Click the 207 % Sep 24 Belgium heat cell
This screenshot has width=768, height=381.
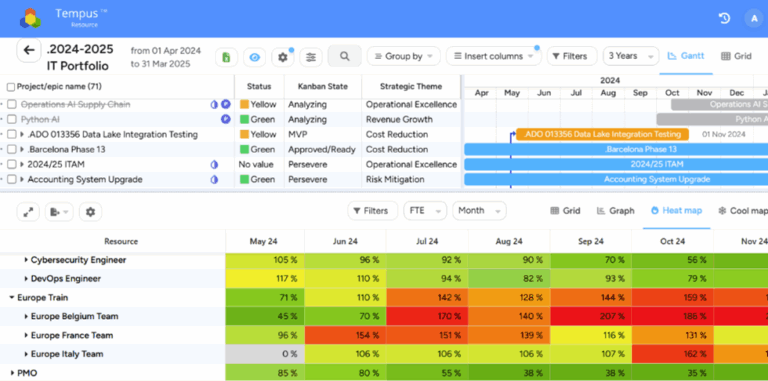click(x=591, y=316)
